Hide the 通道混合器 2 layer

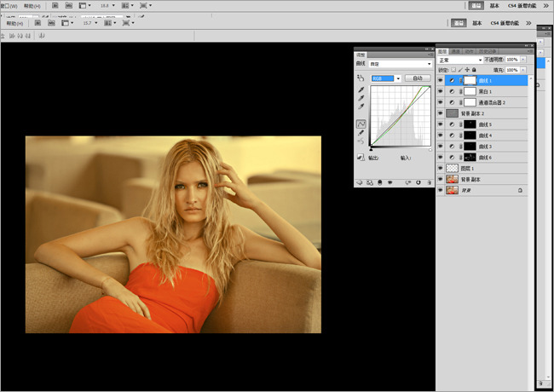[441, 102]
